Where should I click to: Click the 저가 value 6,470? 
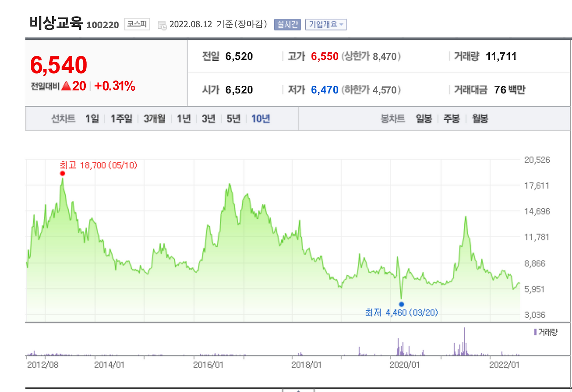(325, 90)
